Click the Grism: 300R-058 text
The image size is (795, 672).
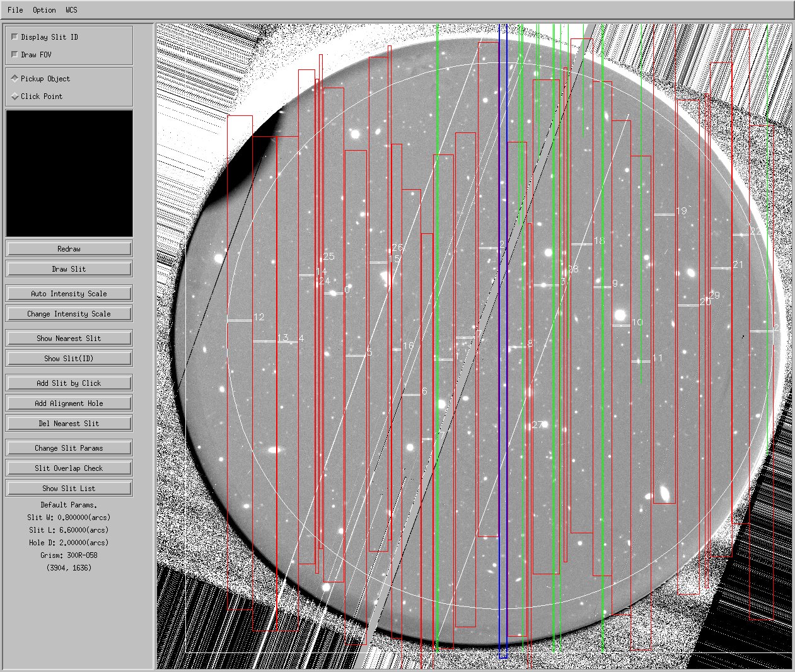coord(69,555)
